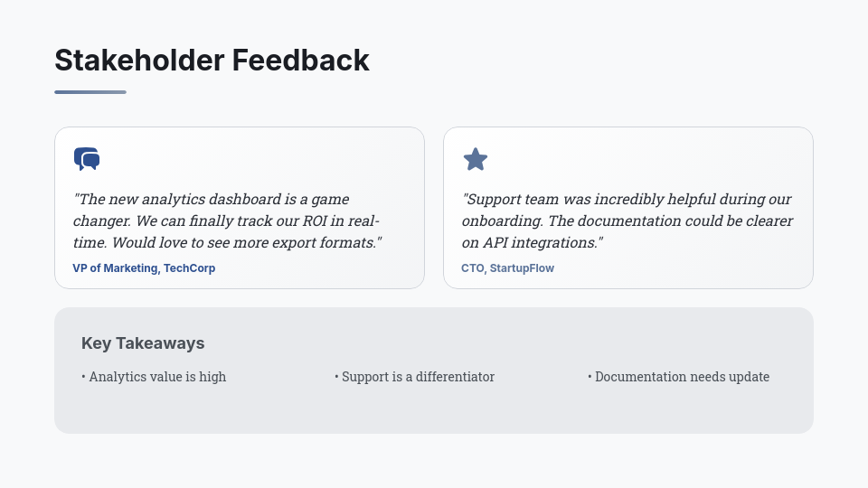
Task: Click the blue accent line under the title
Action: coord(90,92)
